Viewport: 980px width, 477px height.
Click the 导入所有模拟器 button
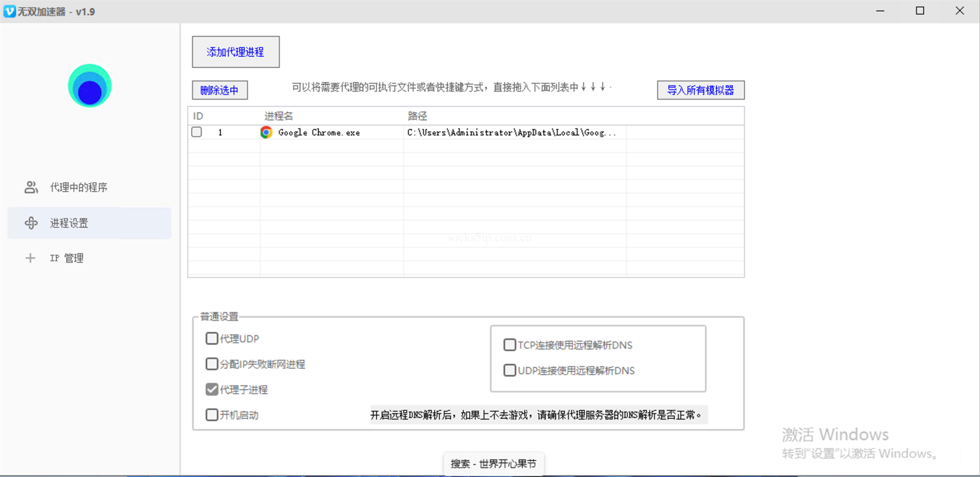pos(701,90)
